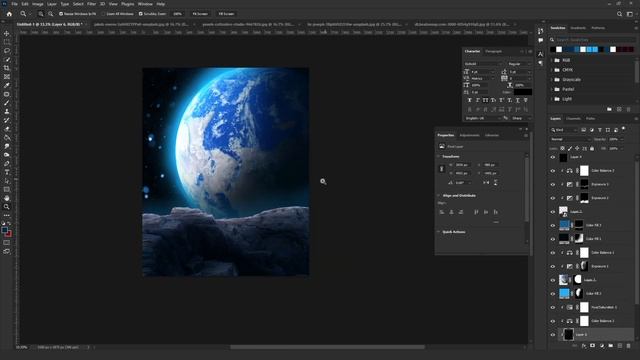Viewport: 640px width, 360px height.
Task: Expand the CMYK swatch group
Action: (x=551, y=70)
